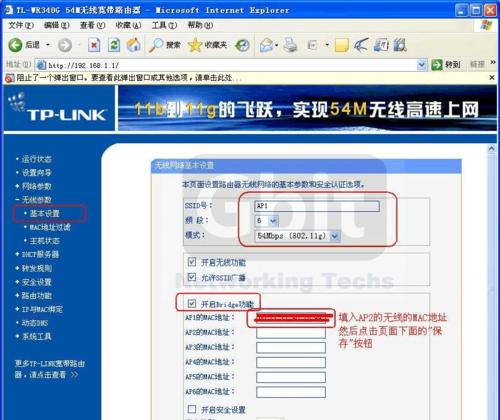This screenshot has width=500, height=420.
Task: Click the page scrollbar up arrow
Action: [492, 149]
